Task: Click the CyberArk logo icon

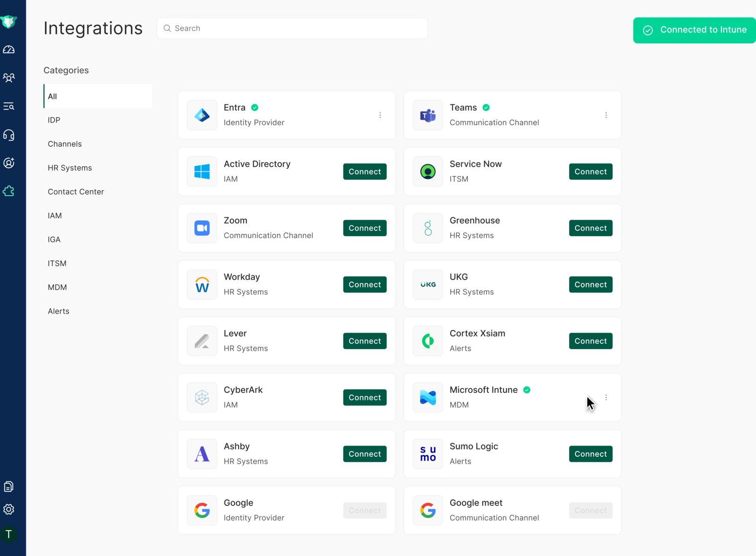Action: (x=202, y=397)
